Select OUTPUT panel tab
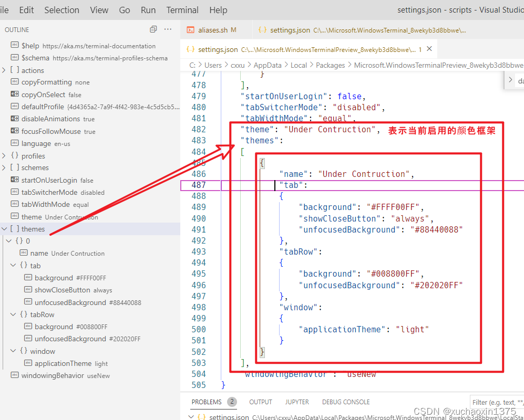 [261, 402]
